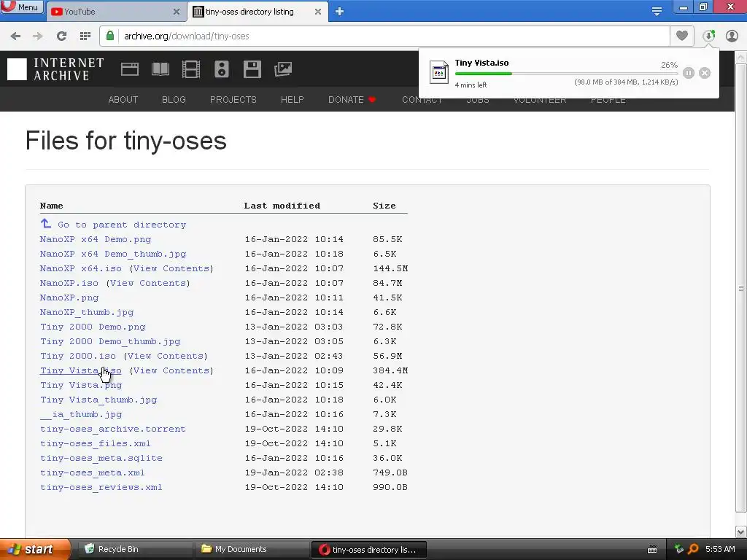View Contents of NanoXP.iso
Viewport: 747px width, 560px height.
coord(148,283)
